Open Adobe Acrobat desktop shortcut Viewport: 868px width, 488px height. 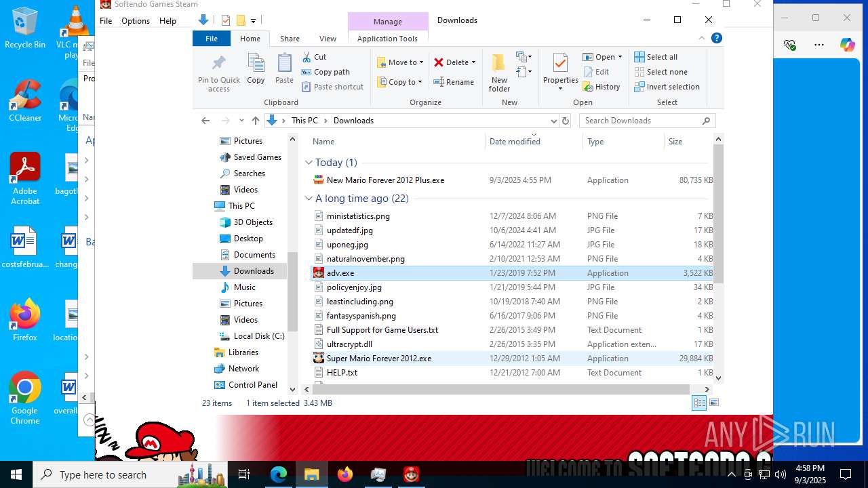(25, 179)
